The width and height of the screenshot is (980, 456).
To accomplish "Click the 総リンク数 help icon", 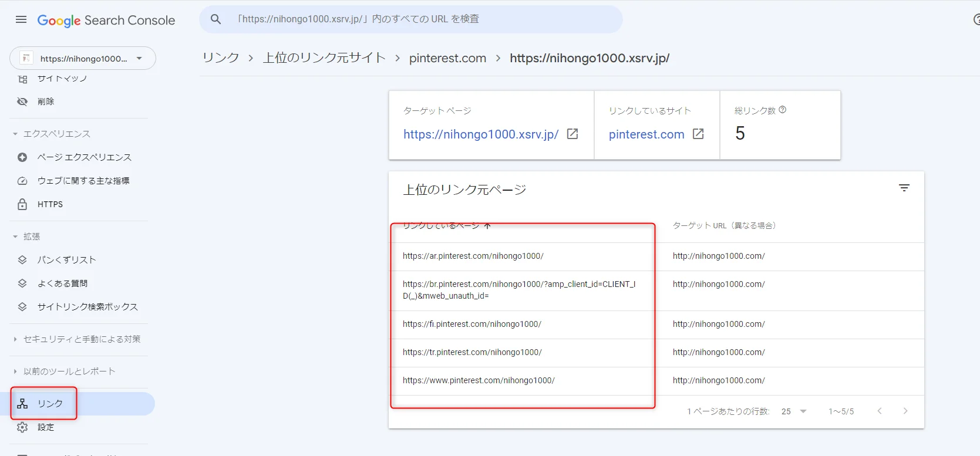I will click(x=782, y=110).
